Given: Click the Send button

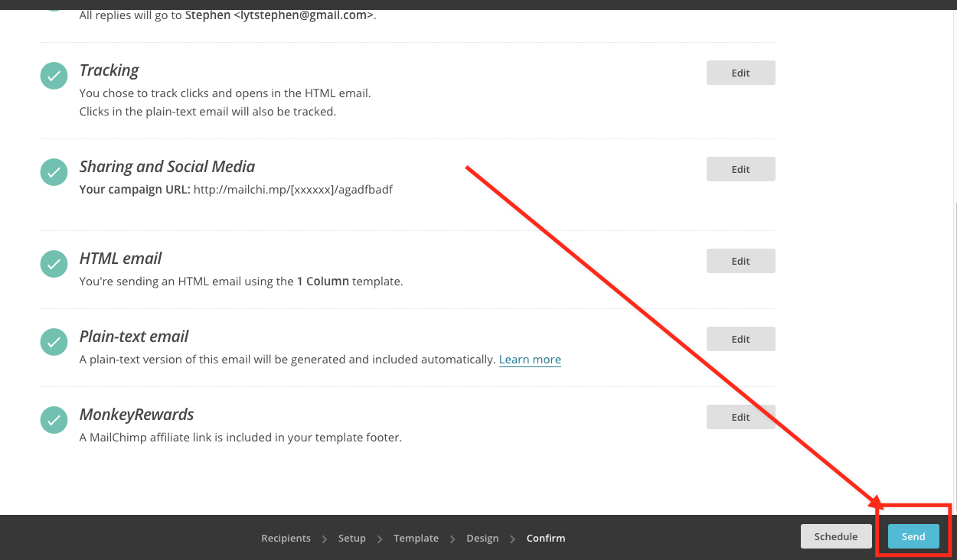Looking at the screenshot, I should point(913,536).
